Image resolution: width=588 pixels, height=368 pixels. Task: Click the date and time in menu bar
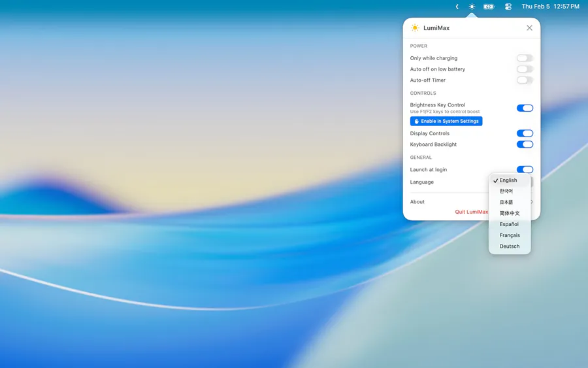point(551,7)
